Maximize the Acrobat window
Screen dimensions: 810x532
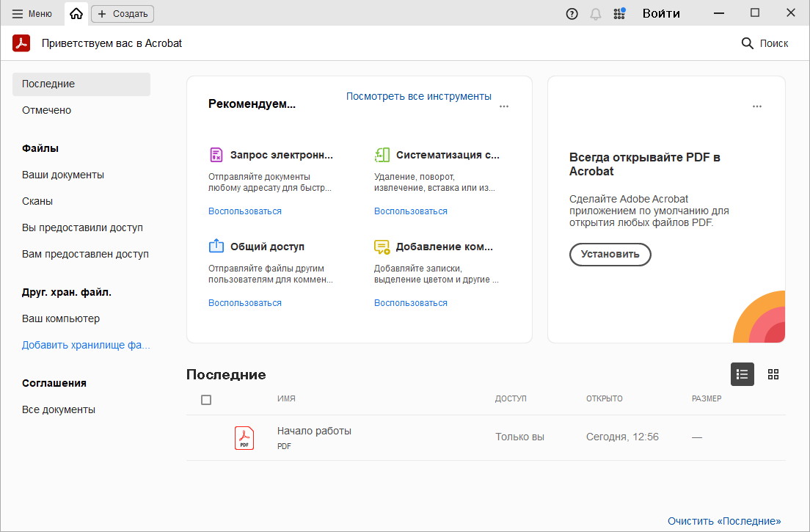pos(755,13)
